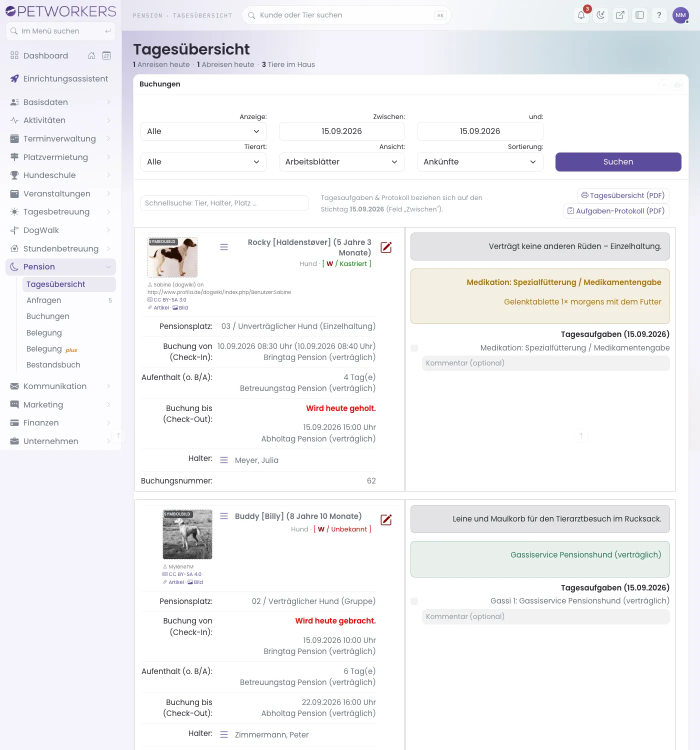This screenshot has height=750, width=700.
Task: Click the Suchen button
Action: pos(618,162)
